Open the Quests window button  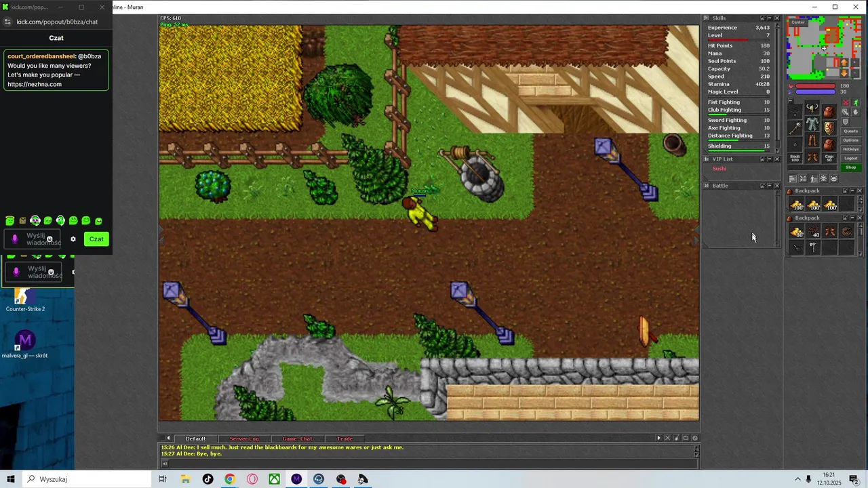(x=850, y=131)
